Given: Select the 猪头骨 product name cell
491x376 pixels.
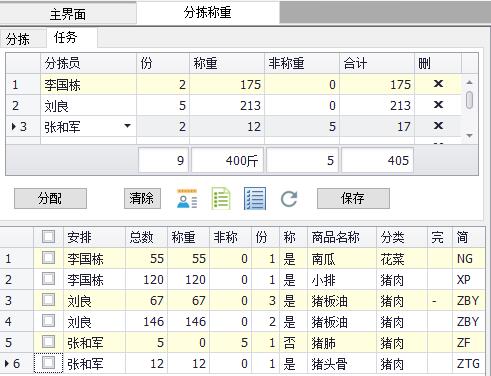Looking at the screenshot, I should coord(342,363).
